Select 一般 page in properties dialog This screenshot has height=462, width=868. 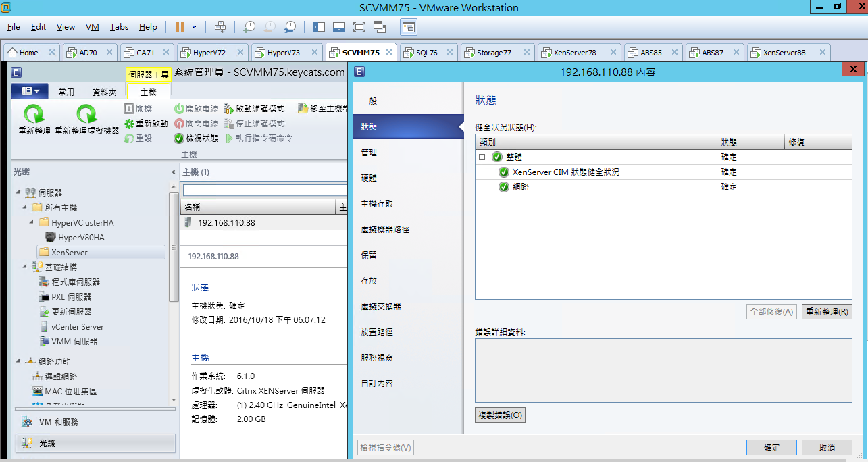[x=407, y=101]
